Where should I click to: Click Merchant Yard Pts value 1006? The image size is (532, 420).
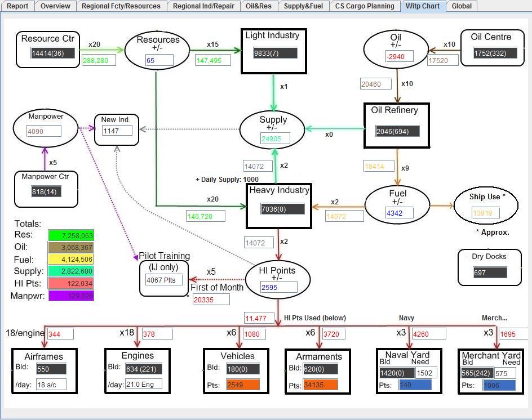[499, 385]
